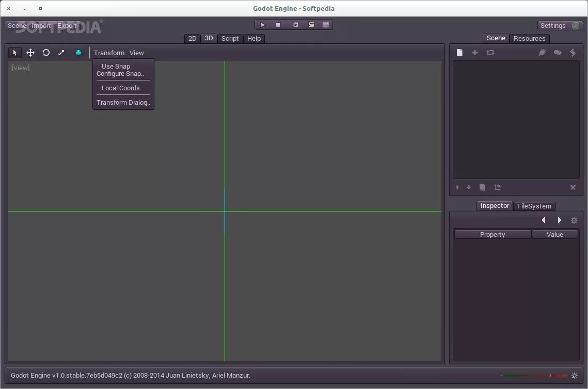Viewport: 588px width, 389px height.
Task: Go to previous object in Inspector history
Action: coord(544,220)
